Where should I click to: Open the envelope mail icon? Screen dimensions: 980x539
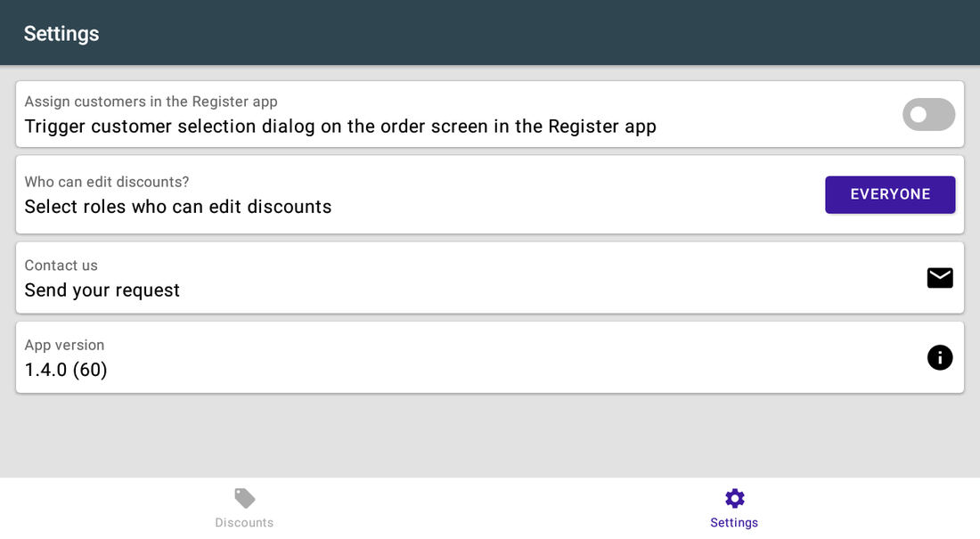tap(939, 278)
